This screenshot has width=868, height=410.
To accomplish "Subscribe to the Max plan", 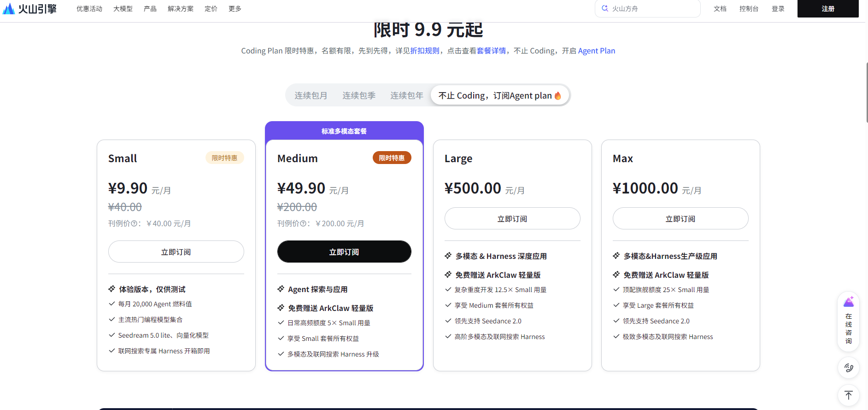I will (680, 218).
